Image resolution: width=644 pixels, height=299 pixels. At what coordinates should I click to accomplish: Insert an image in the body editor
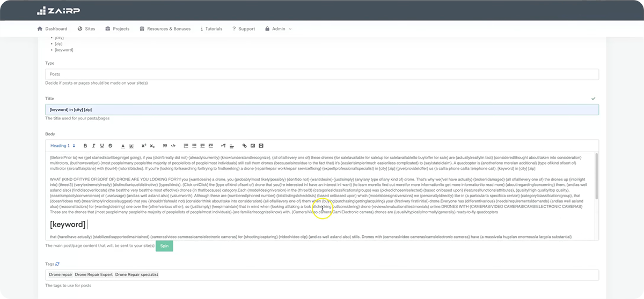pyautogui.click(x=253, y=146)
